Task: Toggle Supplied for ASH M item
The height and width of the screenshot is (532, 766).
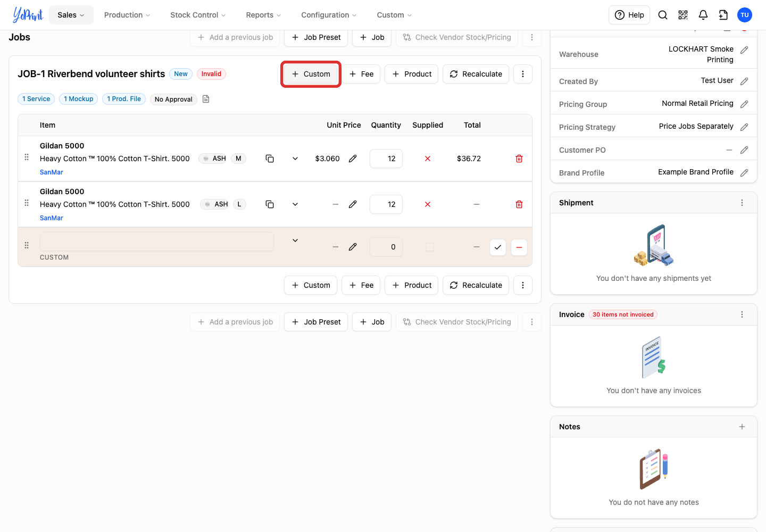Action: 428,159
